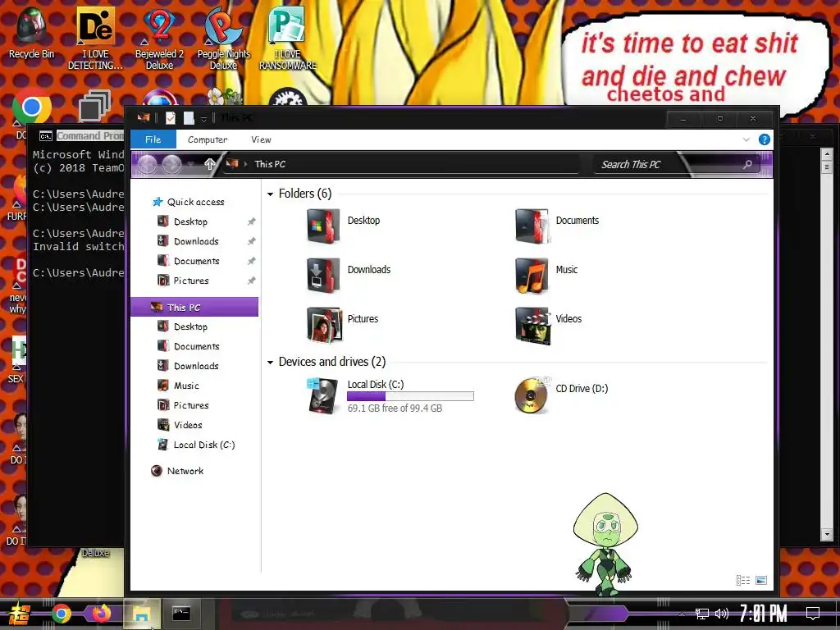The width and height of the screenshot is (840, 630).
Task: Open the File menu tab
Action: (153, 139)
